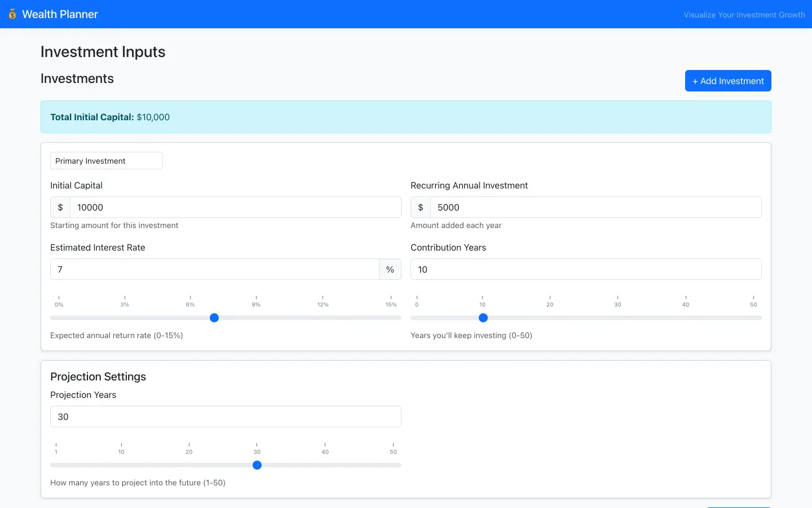Screen dimensions: 812x508
Task: Click the Projection Settings heading
Action: point(98,376)
